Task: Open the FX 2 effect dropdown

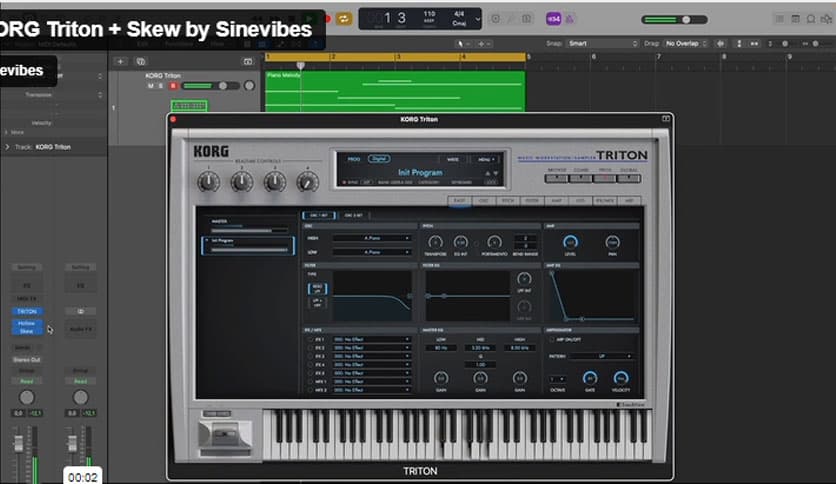Action: (372, 348)
